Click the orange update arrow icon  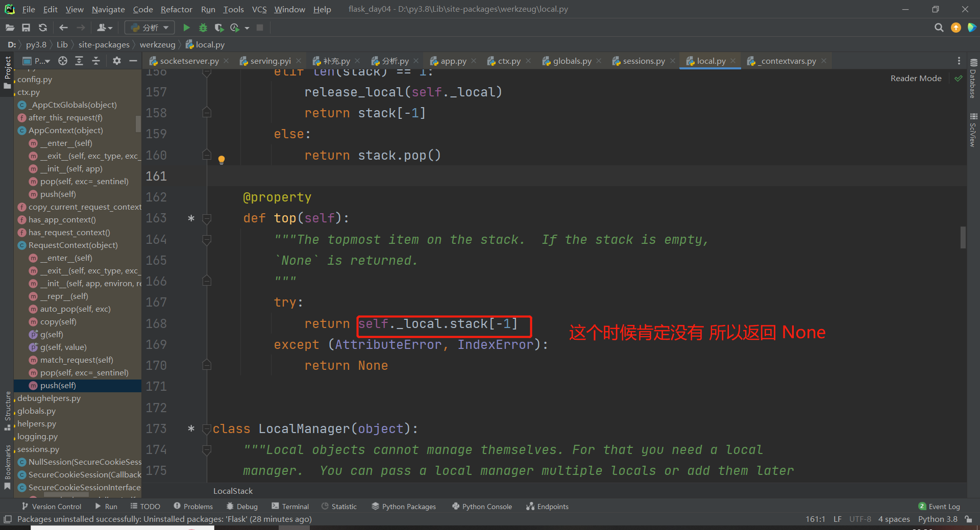pyautogui.click(x=956, y=28)
